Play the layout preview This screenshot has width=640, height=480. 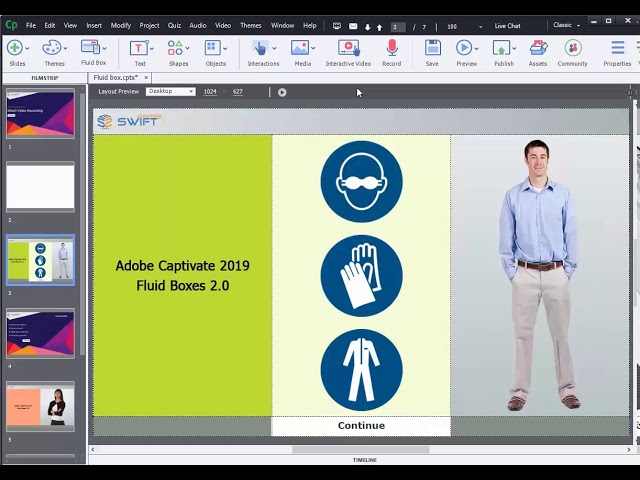pyautogui.click(x=282, y=92)
